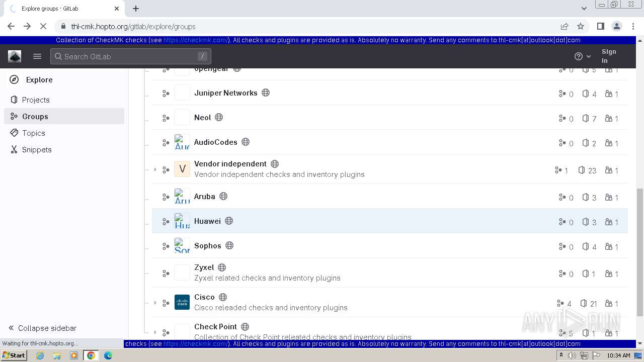Open Huawei group
This screenshot has height=362, width=644.
[207, 221]
